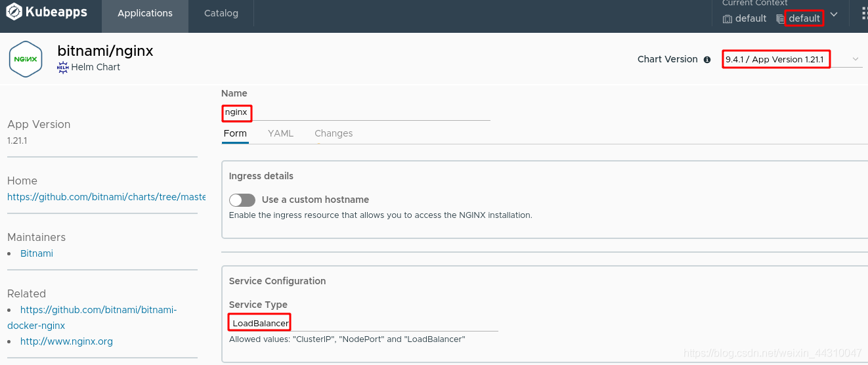Expand the Current Context chevron
This screenshot has width=868, height=365.
834,14
